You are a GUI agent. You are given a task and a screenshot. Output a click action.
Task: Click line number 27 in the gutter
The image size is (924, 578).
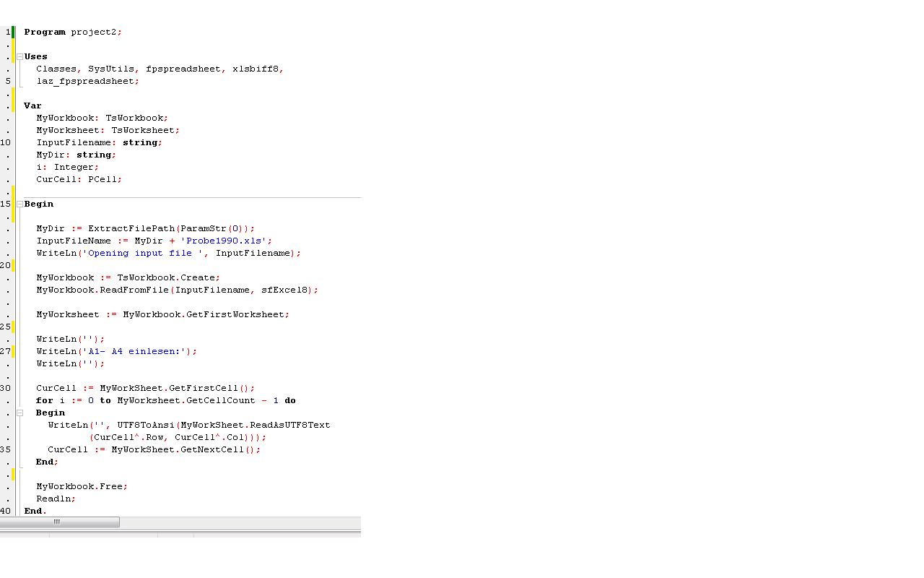click(x=6, y=351)
